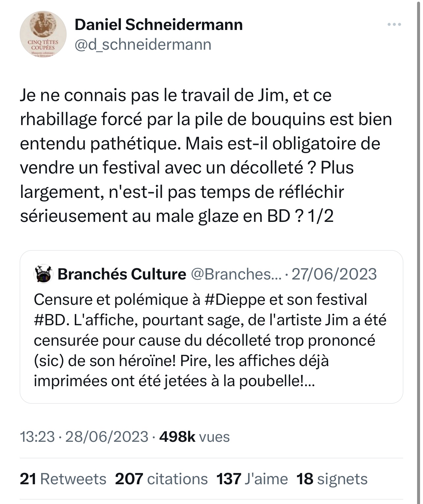The width and height of the screenshot is (423, 504).
Task: View the 498k vues analytics
Action: tap(194, 437)
